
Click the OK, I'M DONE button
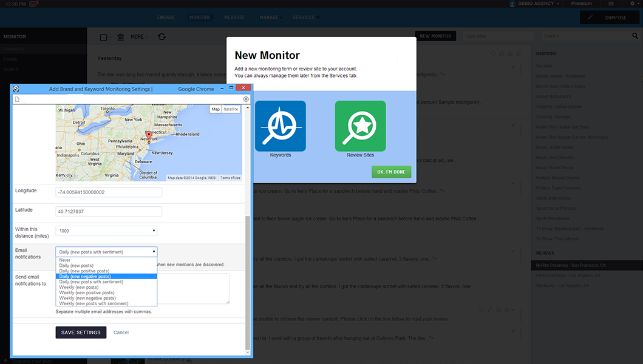(391, 172)
